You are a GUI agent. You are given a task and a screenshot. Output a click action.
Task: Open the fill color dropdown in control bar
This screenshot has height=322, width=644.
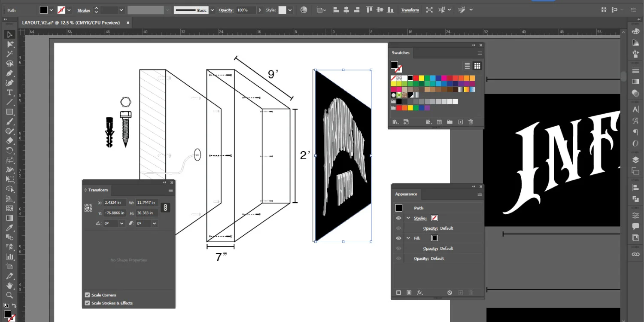[52, 10]
